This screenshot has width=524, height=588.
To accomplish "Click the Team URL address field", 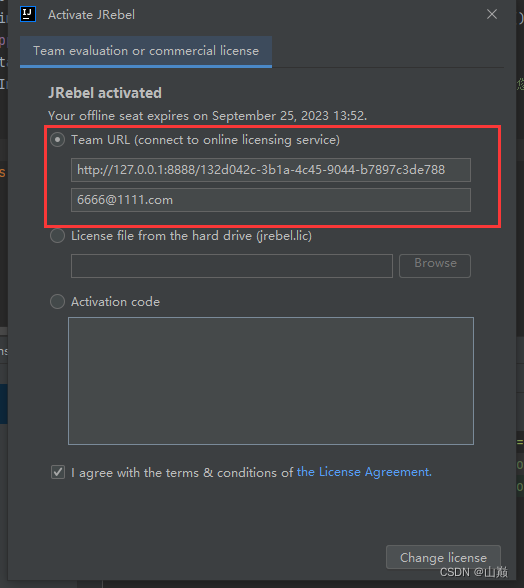I will coord(271,170).
